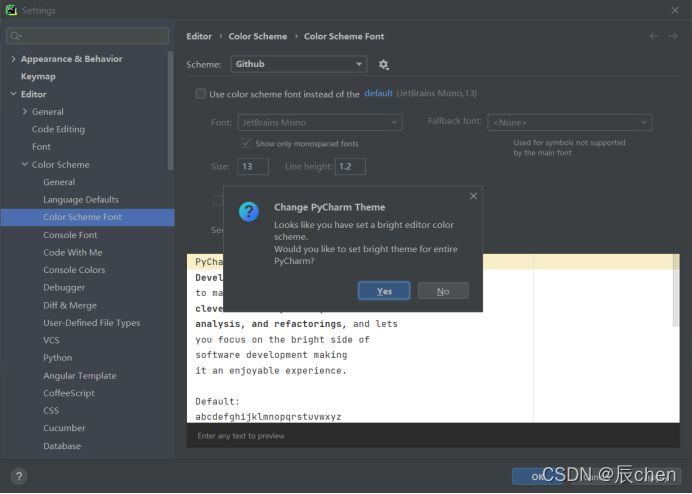Expand Appearance & Behavior section
The height and width of the screenshot is (494, 692).
[13, 59]
